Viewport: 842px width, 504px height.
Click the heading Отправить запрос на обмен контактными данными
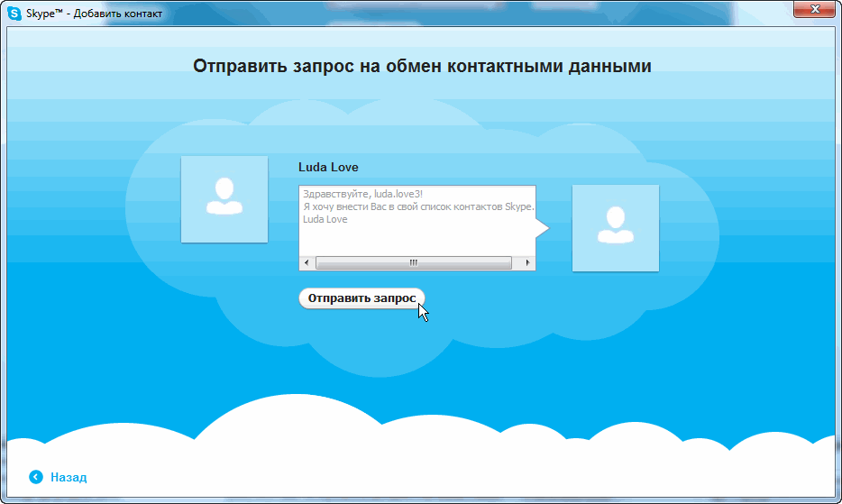point(422,66)
